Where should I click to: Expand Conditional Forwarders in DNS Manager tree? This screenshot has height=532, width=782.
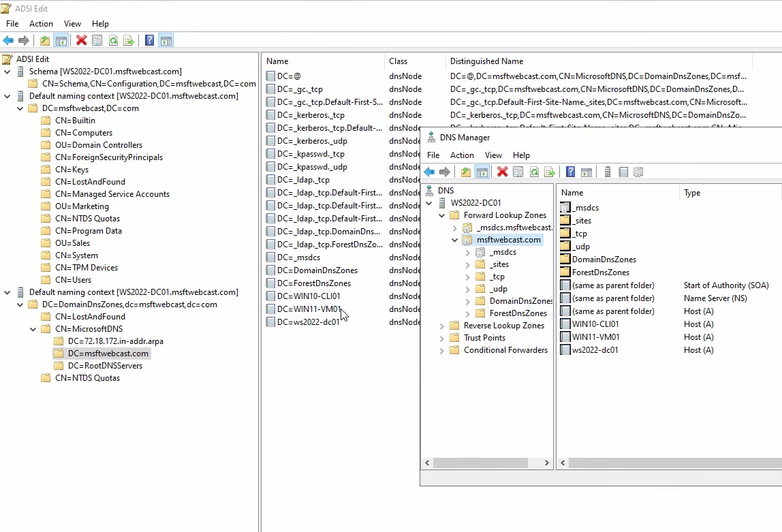tap(442, 351)
